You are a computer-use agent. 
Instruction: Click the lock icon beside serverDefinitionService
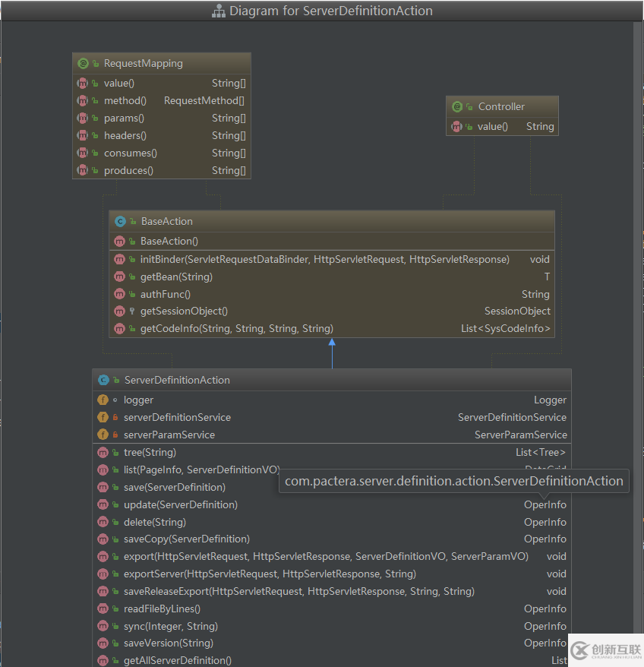coord(115,418)
